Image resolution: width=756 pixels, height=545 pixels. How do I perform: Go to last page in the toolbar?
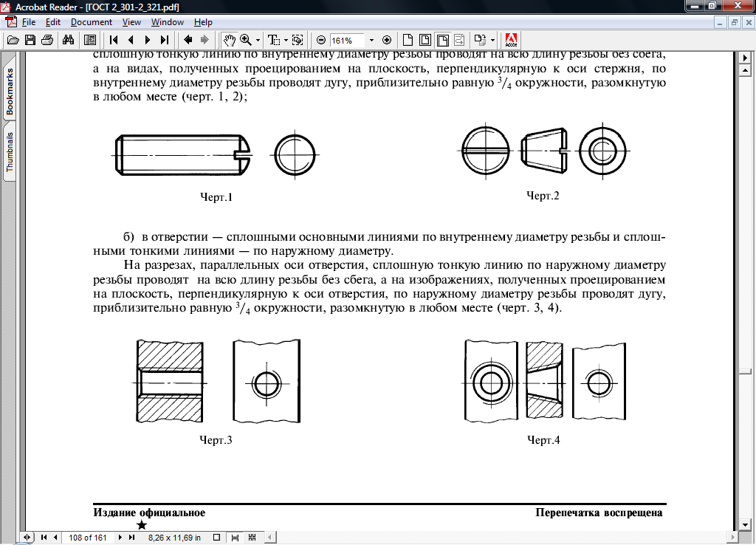[x=165, y=40]
